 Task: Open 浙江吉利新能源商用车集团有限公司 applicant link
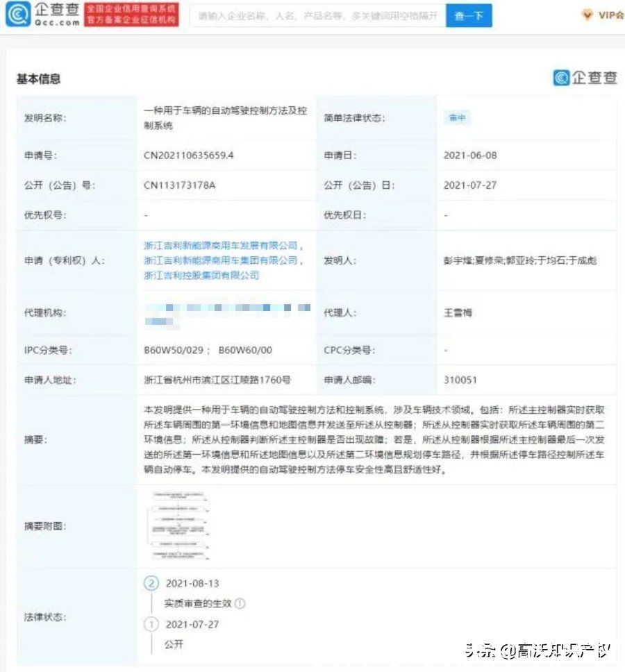click(x=221, y=260)
